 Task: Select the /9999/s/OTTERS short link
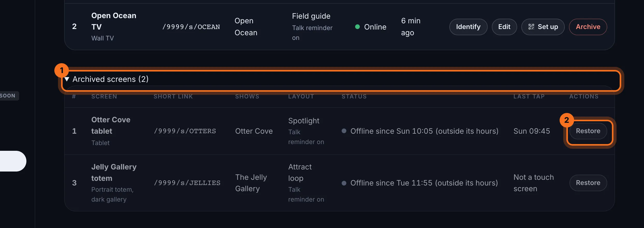(185, 131)
